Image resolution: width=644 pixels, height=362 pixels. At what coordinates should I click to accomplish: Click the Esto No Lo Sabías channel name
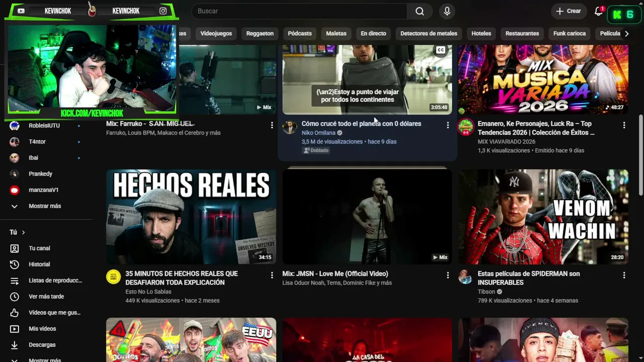click(x=148, y=292)
